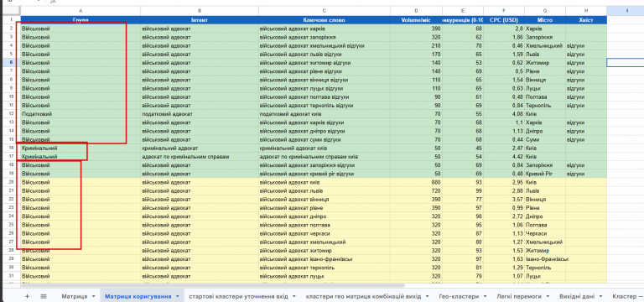644x302 pixels.
Task: Select cell військовий адвокат тернопіль відгуки
Action: [325, 105]
